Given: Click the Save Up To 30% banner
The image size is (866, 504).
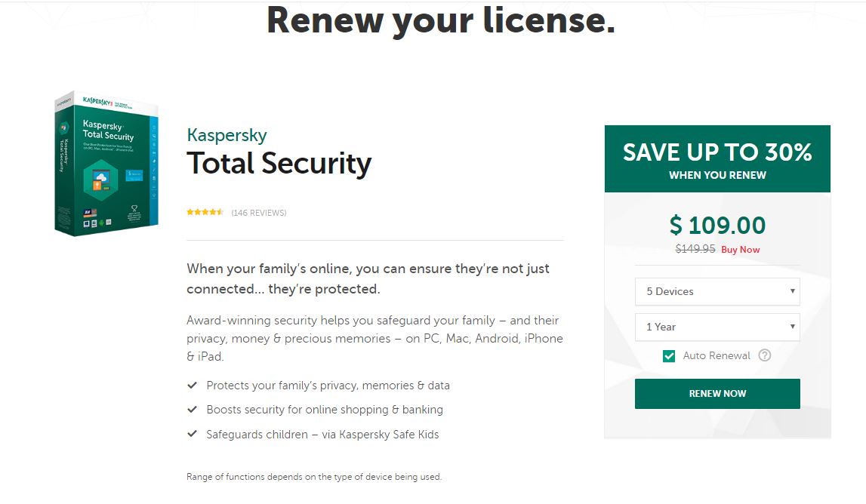Looking at the screenshot, I should click(717, 159).
